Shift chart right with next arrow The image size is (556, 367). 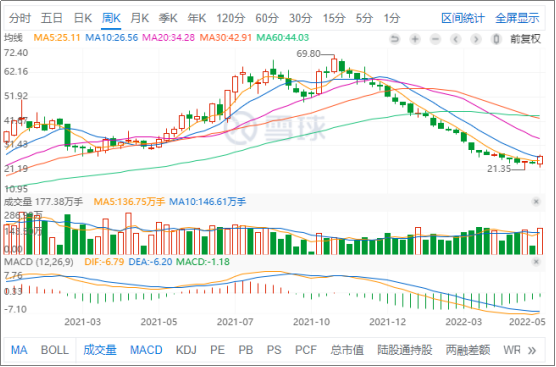coord(477,39)
